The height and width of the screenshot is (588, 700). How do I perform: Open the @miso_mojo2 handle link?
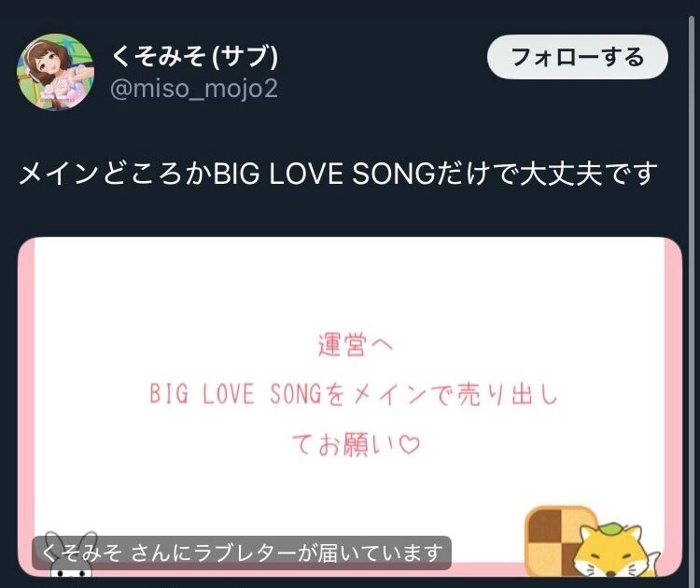(194, 89)
